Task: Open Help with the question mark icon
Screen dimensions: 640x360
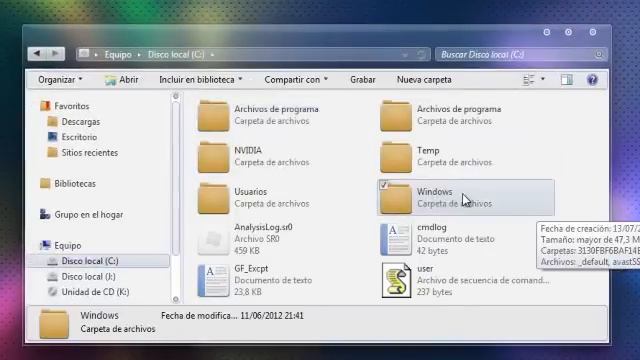Action: [592, 80]
